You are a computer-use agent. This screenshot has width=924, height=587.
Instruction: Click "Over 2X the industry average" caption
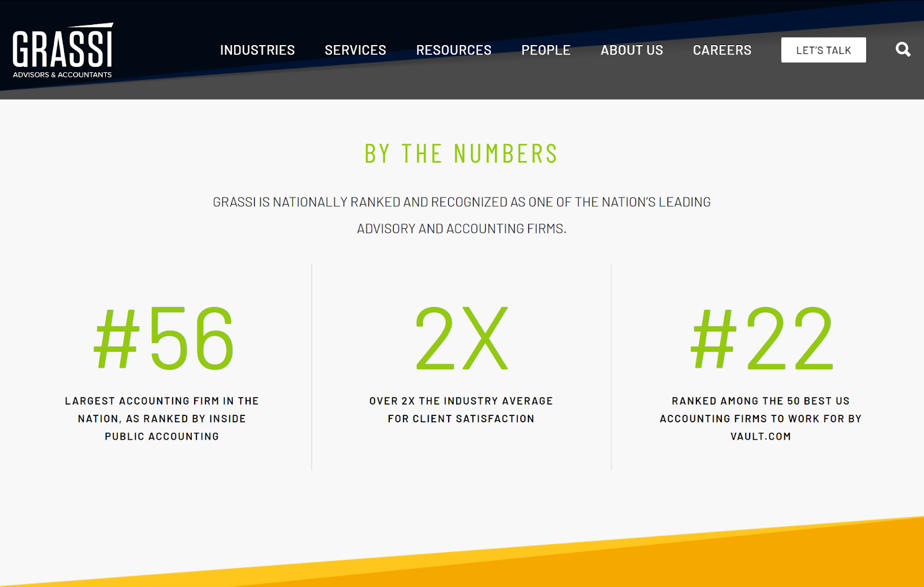[x=461, y=410]
